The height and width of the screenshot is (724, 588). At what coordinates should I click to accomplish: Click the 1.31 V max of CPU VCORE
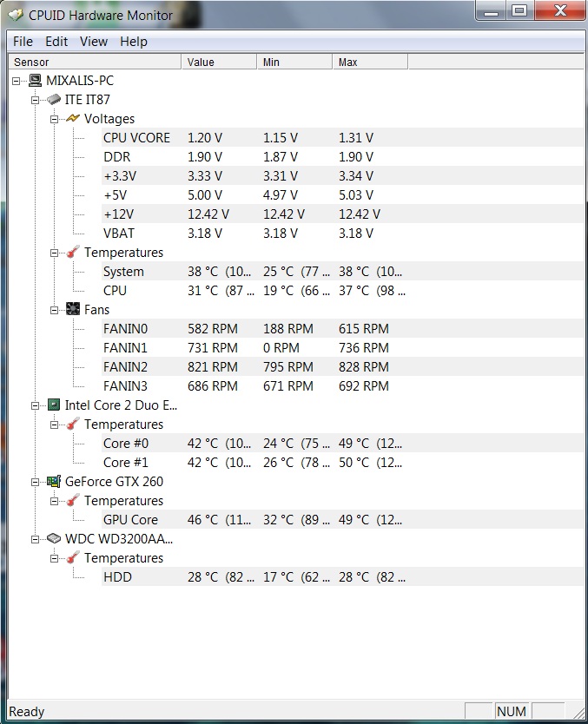coord(355,138)
